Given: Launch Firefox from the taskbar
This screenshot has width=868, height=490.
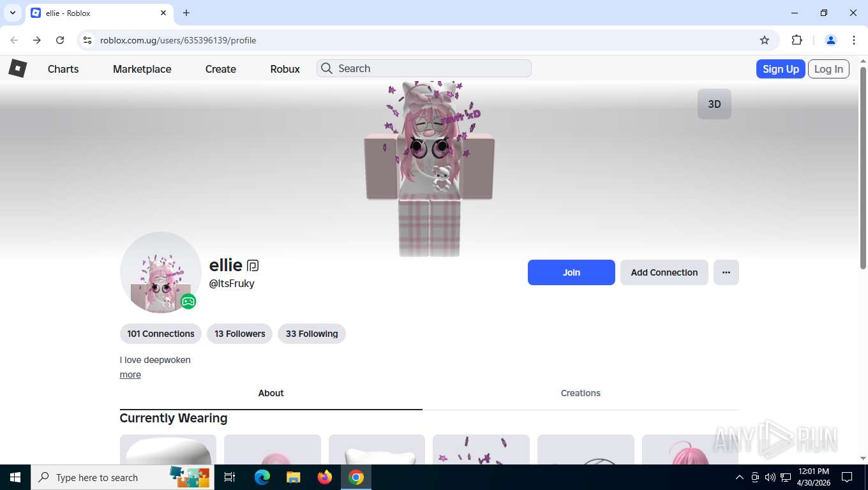Looking at the screenshot, I should (325, 477).
